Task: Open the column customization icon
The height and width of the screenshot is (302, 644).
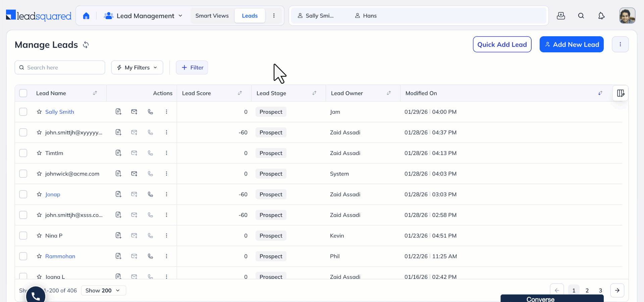Action: pyautogui.click(x=621, y=93)
